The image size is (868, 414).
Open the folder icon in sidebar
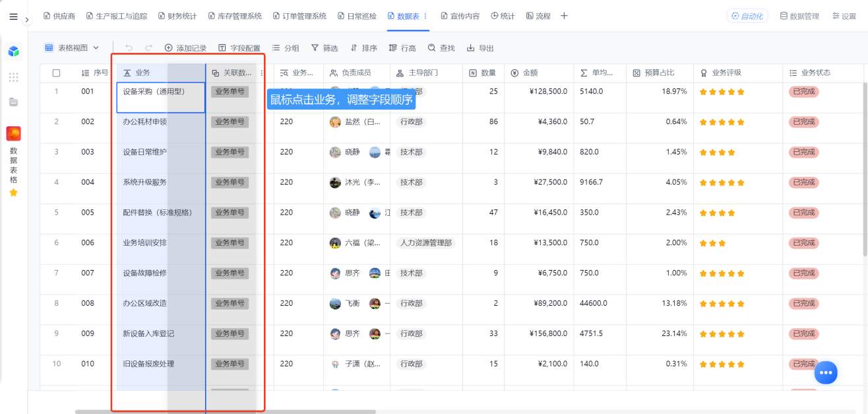pyautogui.click(x=13, y=102)
